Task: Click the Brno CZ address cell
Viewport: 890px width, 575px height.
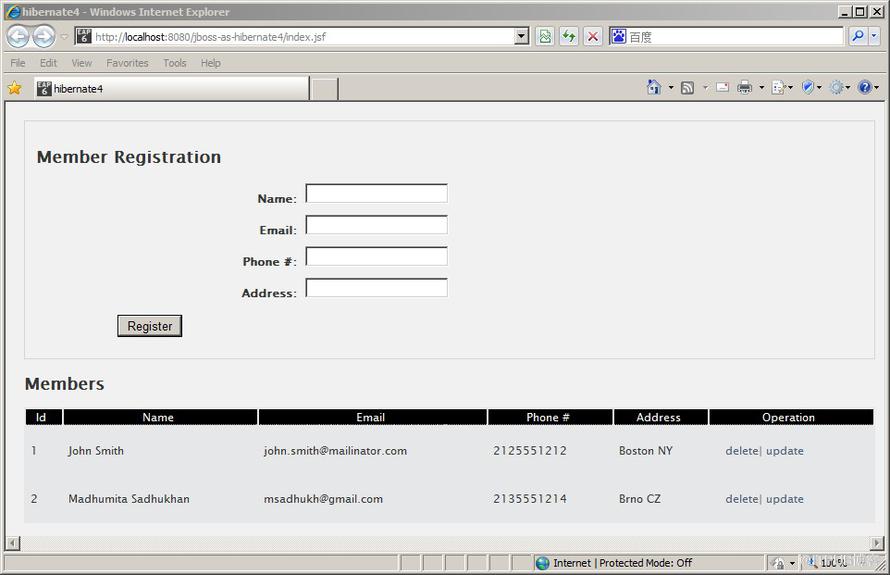Action: 640,499
